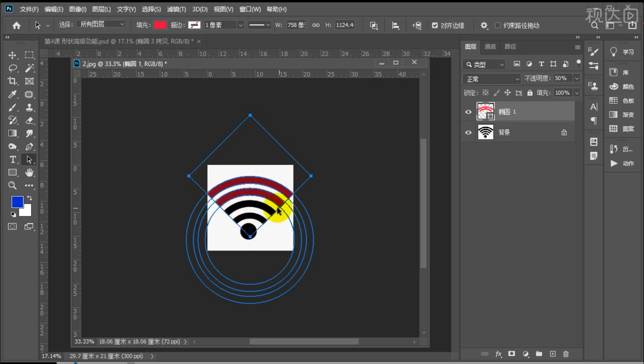Open the 窗口(W) menu

(x=250, y=9)
